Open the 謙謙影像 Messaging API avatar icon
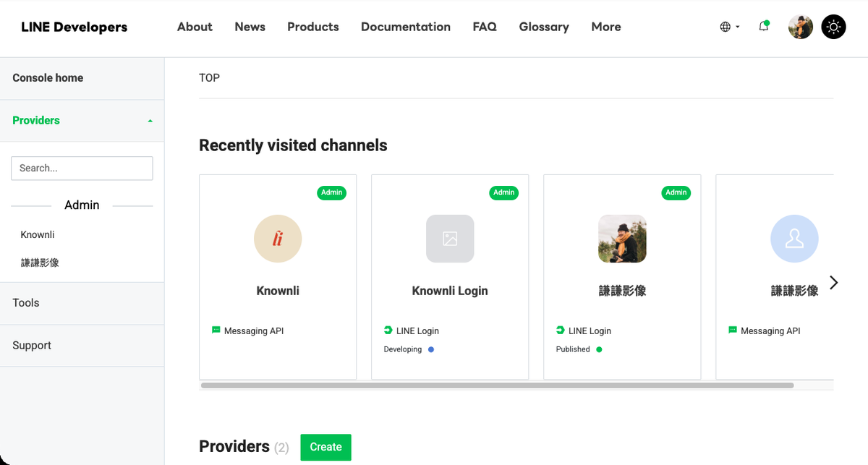 (794, 239)
